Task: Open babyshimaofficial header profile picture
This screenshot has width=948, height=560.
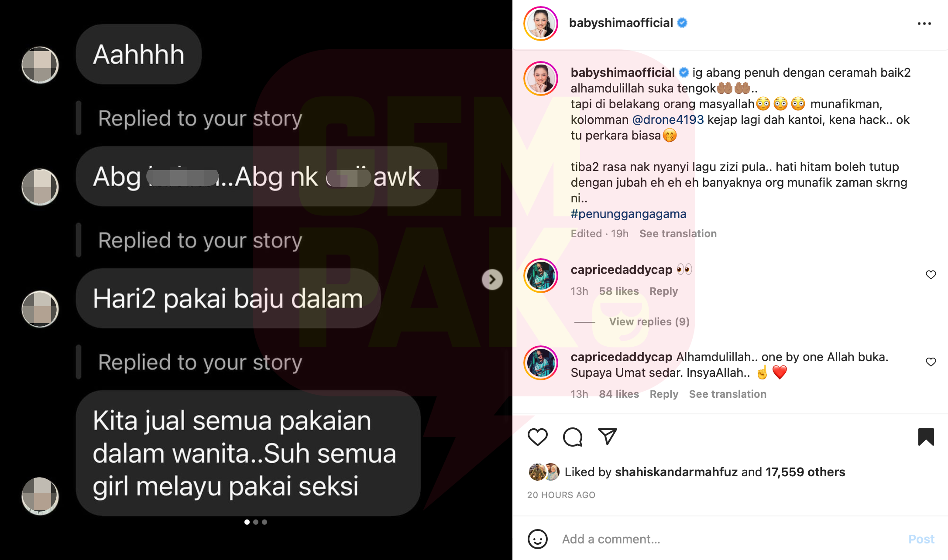Action: tap(541, 24)
